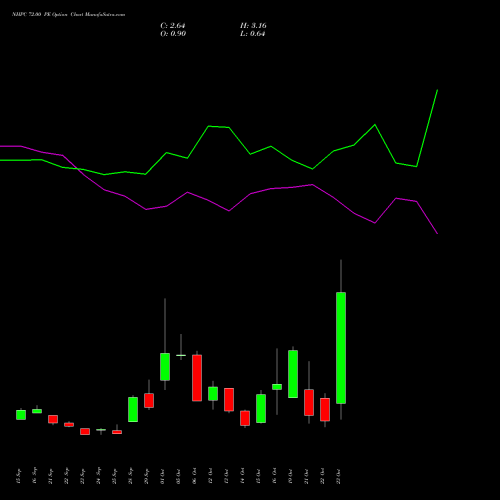Select the high value 'H: 3.16'
The image size is (500, 500).
[253, 26]
